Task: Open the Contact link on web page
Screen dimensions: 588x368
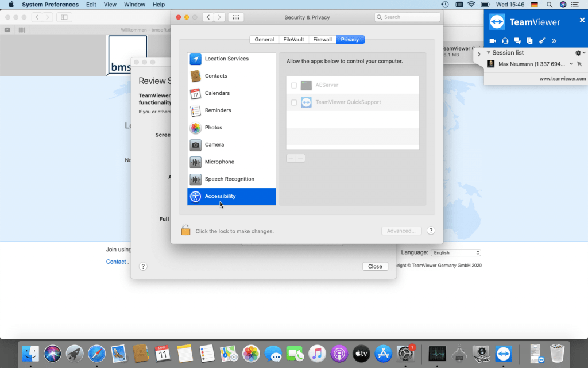Action: click(x=116, y=262)
